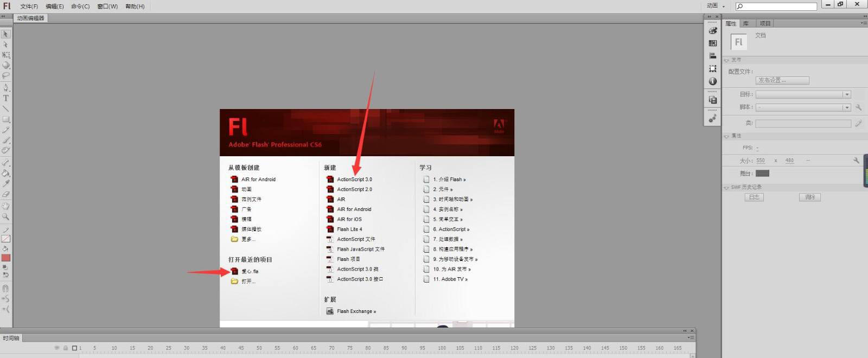The width and height of the screenshot is (868, 358).
Task: Open the Commands(C) menu
Action: point(80,7)
